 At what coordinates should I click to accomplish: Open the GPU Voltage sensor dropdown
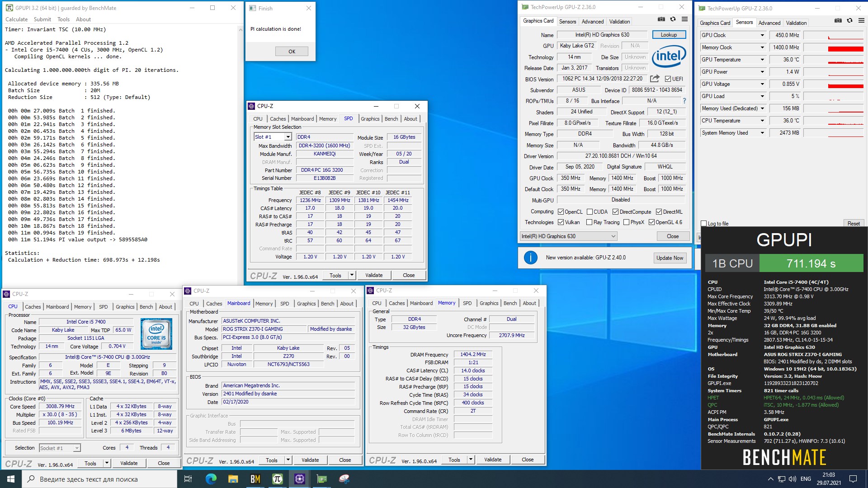762,84
